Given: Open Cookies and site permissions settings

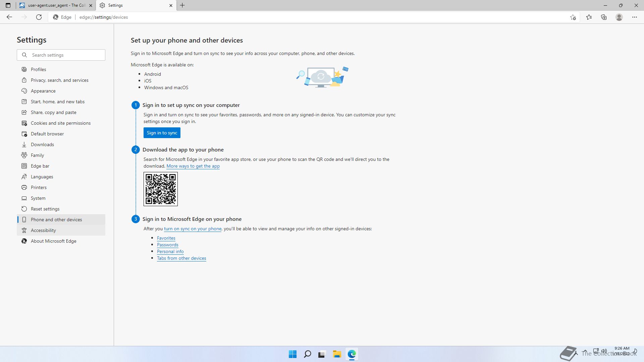Looking at the screenshot, I should [x=61, y=123].
